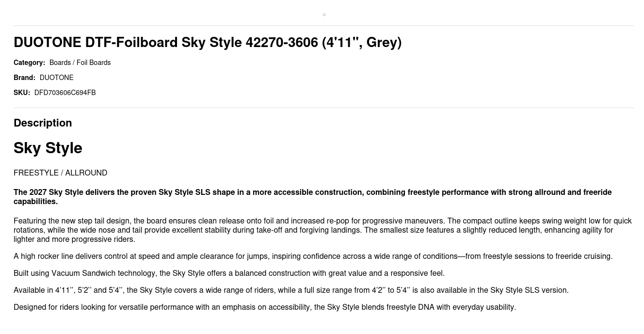Click the small placeholder image icon at top

point(324,15)
